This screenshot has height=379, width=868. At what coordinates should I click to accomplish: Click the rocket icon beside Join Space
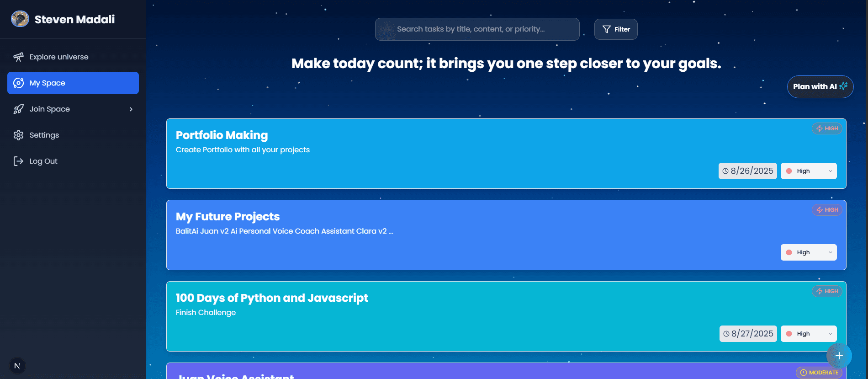pyautogui.click(x=18, y=109)
